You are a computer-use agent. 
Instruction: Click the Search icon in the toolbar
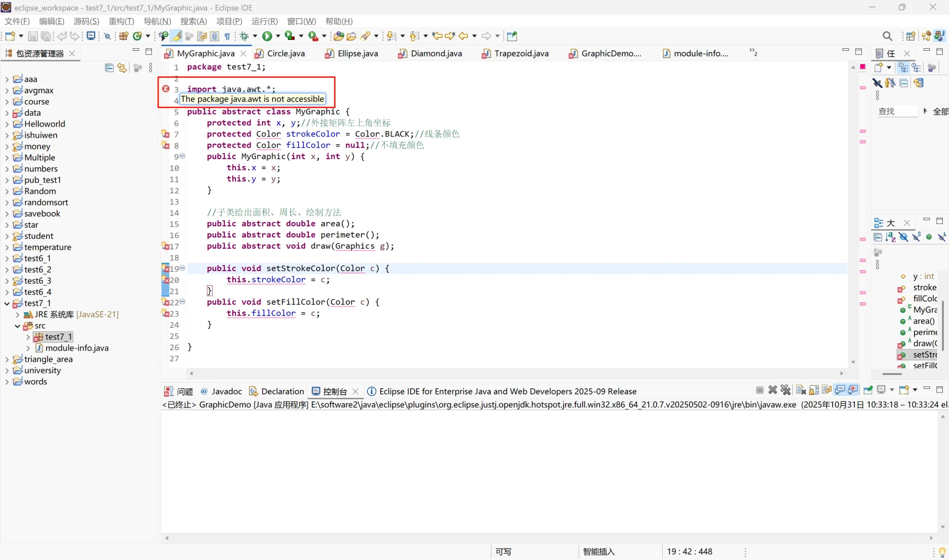(888, 36)
